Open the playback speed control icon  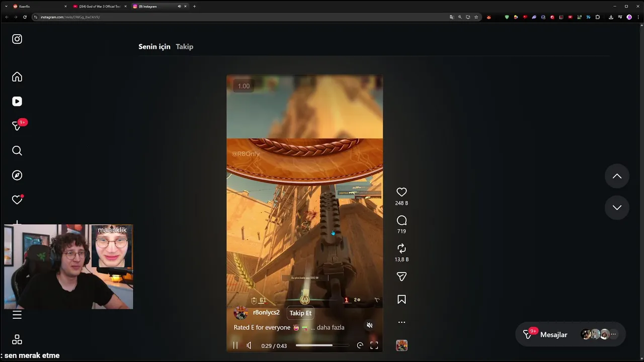[360, 345]
